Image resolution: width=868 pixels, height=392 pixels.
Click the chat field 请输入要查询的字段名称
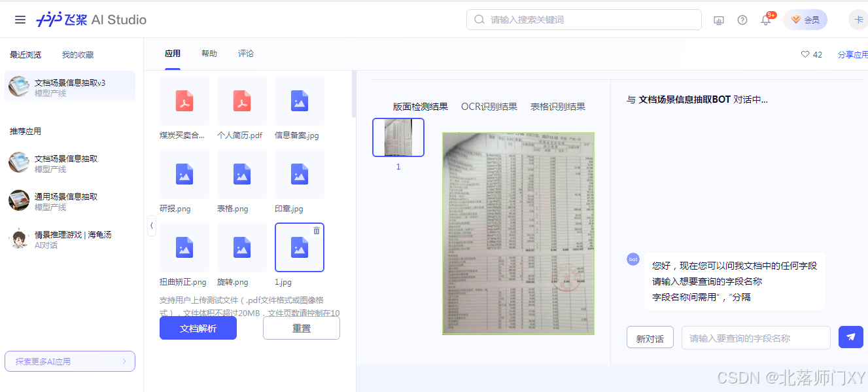tap(755, 337)
